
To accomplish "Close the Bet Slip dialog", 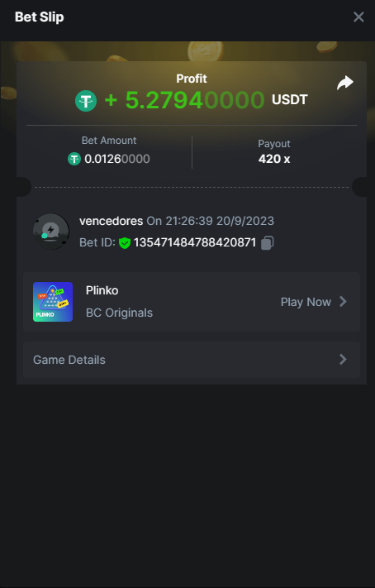I will click(358, 17).
